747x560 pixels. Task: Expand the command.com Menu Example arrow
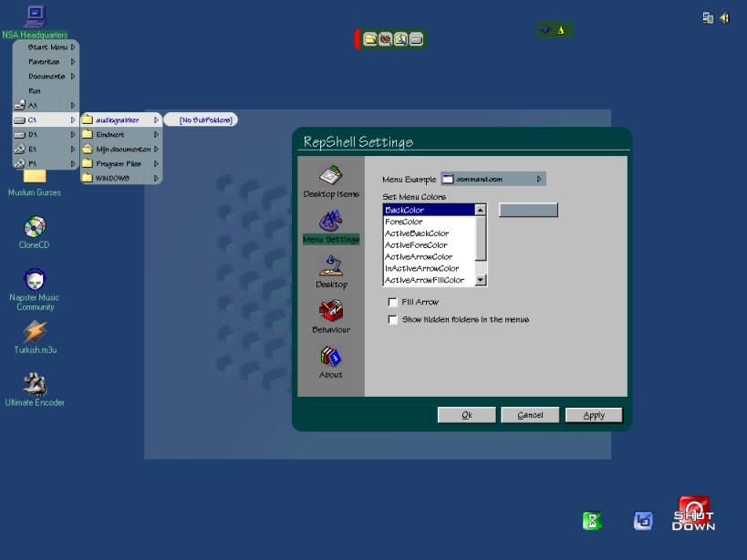[x=539, y=179]
